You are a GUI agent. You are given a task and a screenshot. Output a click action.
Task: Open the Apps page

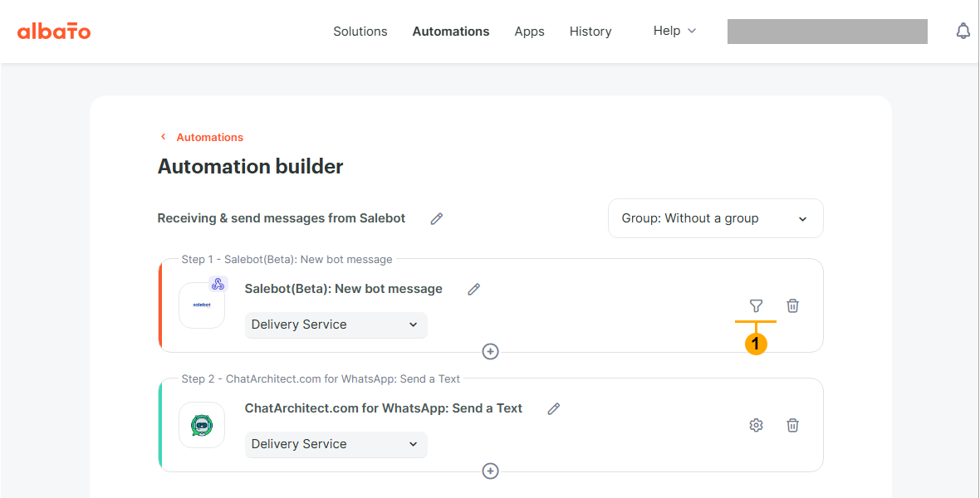(x=529, y=32)
